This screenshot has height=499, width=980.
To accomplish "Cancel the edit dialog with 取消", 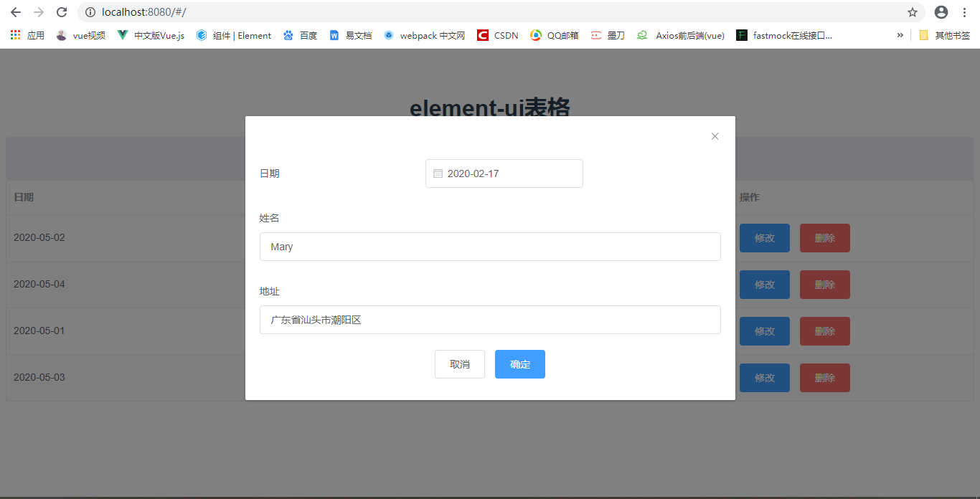I will (x=459, y=364).
